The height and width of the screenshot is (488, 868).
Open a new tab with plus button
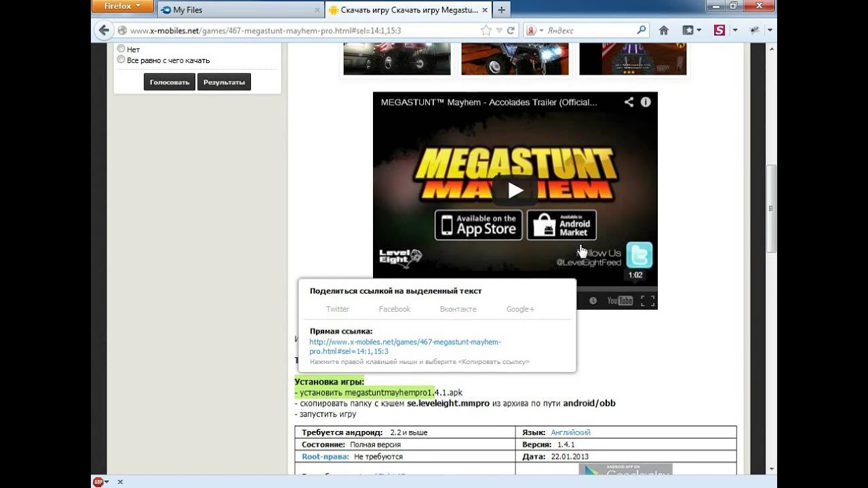(x=501, y=10)
